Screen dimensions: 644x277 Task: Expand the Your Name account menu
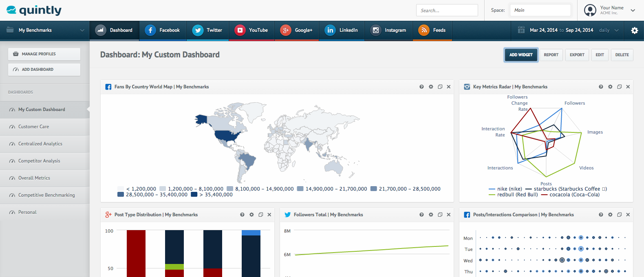click(633, 10)
